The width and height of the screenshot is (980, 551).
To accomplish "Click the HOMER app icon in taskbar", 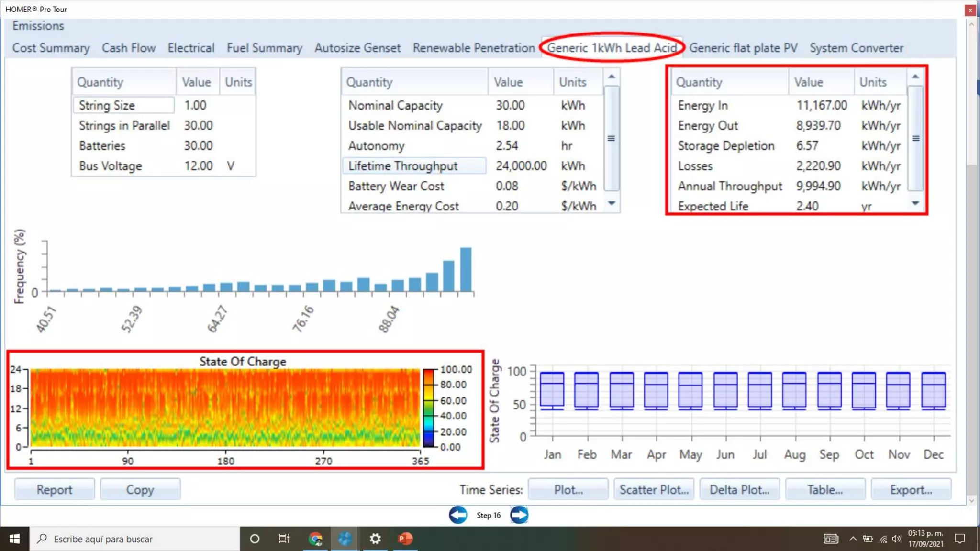I will pyautogui.click(x=345, y=539).
